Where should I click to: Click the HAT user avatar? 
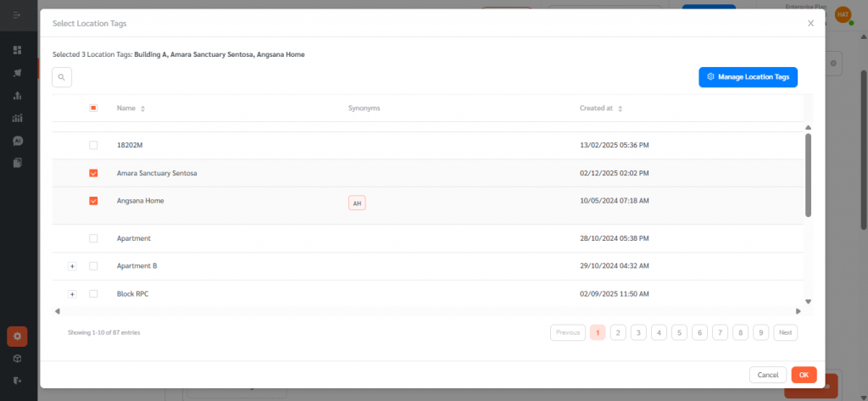843,14
